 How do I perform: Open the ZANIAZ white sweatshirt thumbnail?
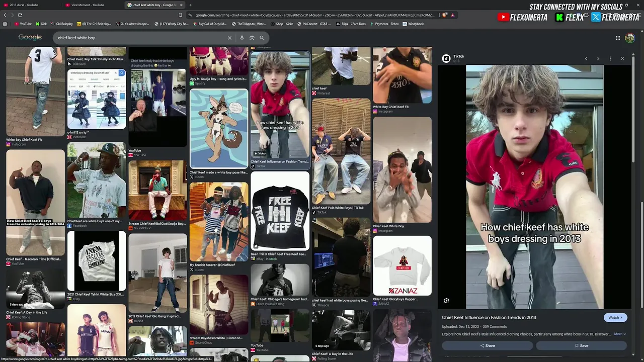pos(402,265)
